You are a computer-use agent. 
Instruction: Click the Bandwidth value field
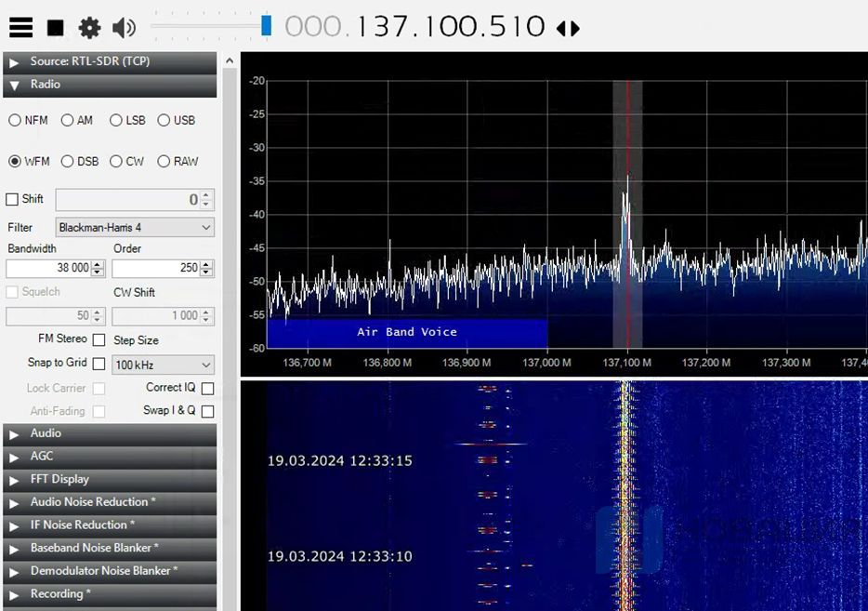[x=46, y=268]
